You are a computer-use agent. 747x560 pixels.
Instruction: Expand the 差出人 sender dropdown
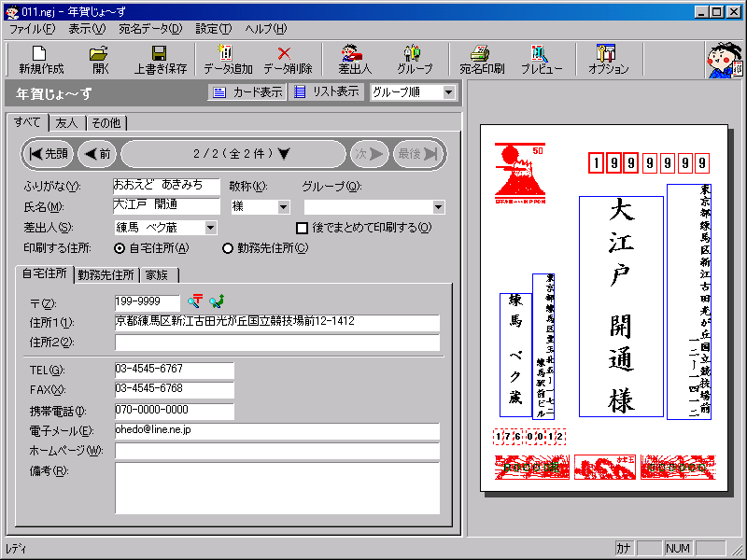(x=210, y=227)
